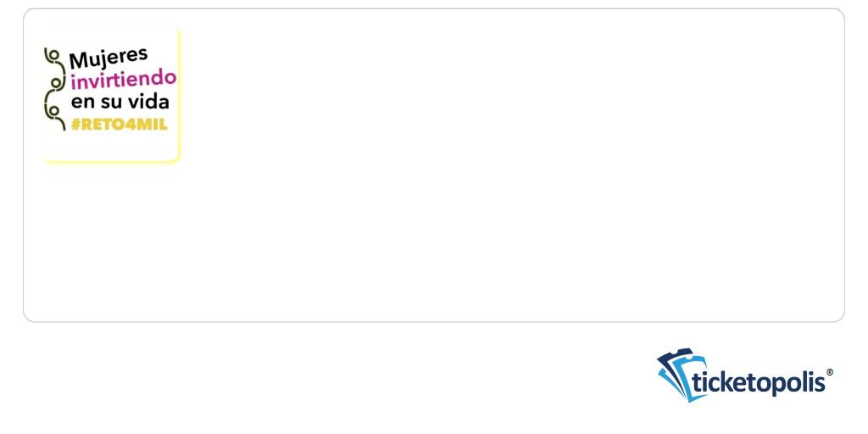Click the "en su vida" text
This screenshot has width=868, height=434.
point(120,103)
